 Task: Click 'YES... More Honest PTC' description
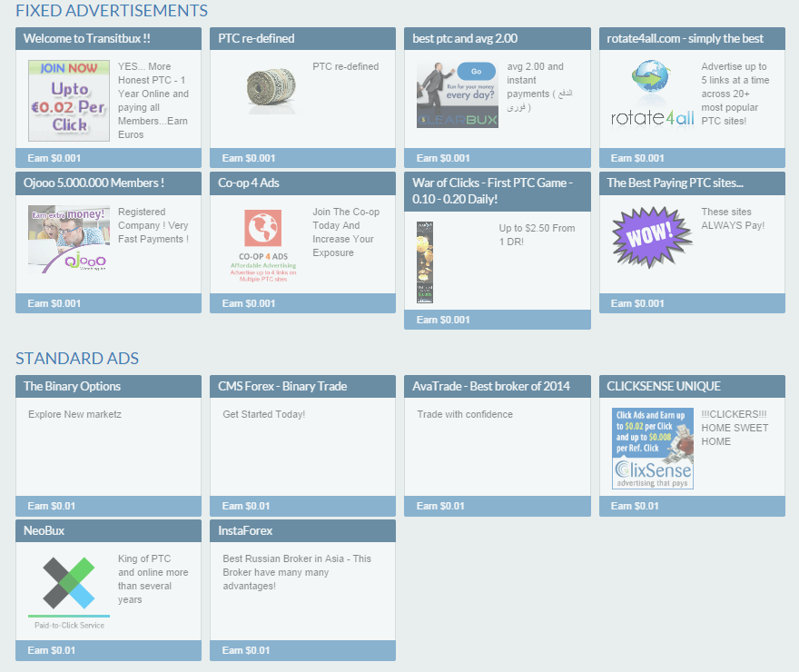(x=153, y=101)
